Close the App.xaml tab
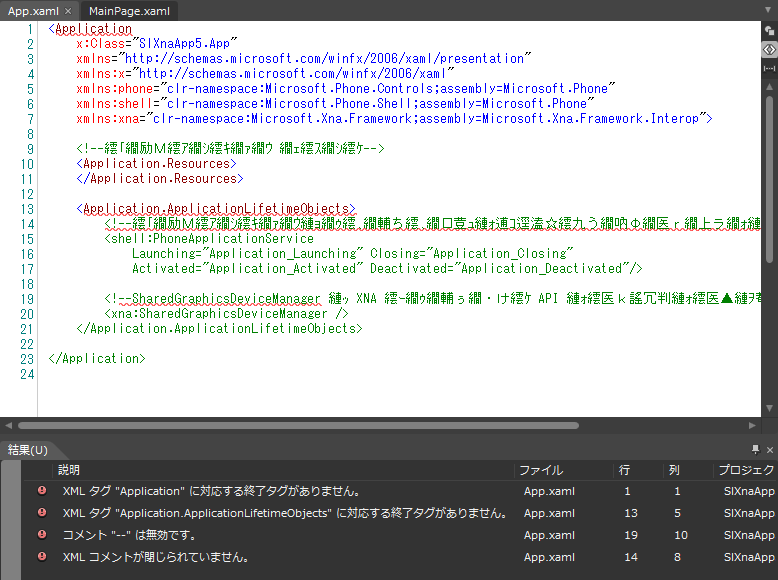778x580 pixels. (68, 11)
